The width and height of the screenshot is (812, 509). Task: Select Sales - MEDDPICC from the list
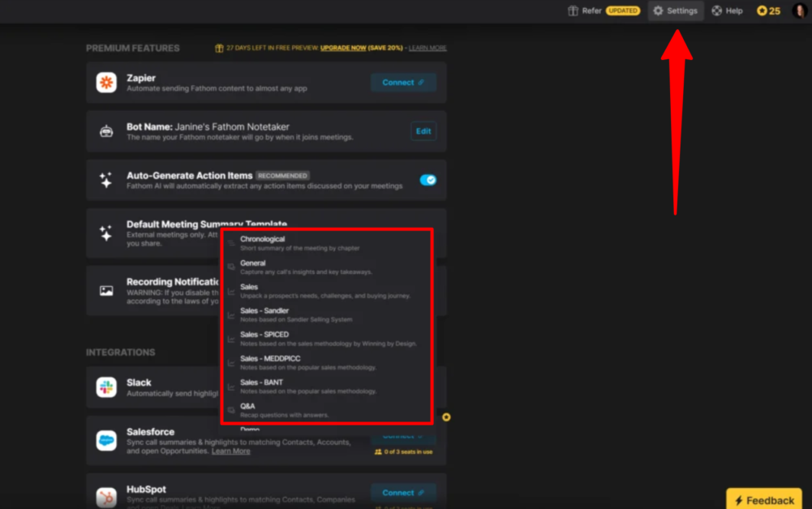(270, 358)
